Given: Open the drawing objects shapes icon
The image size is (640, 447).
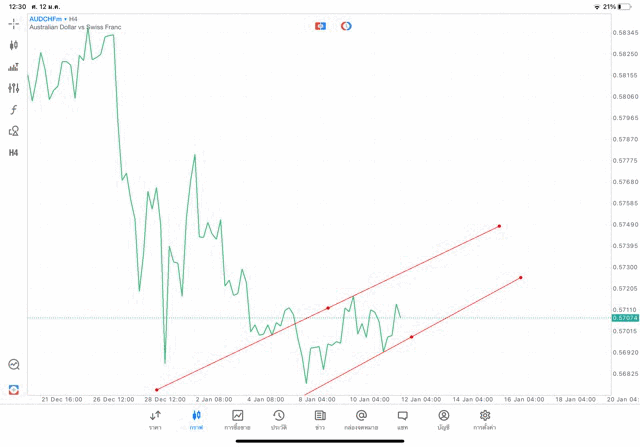Looking at the screenshot, I should pos(14,131).
